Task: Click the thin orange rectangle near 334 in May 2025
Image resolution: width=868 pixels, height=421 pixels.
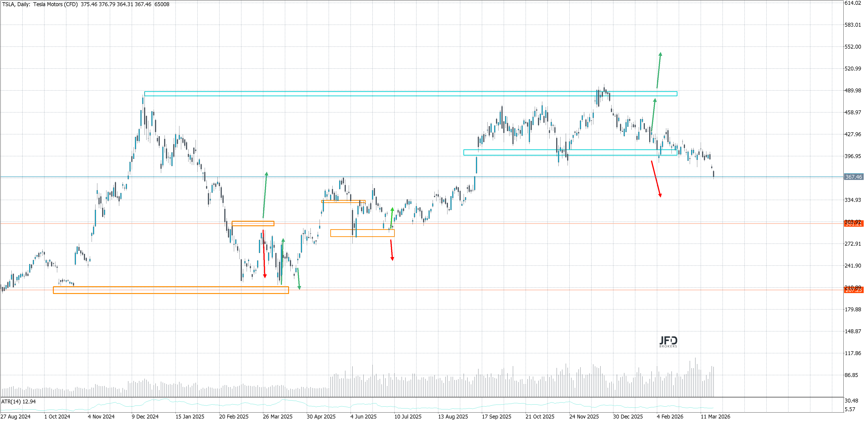Action: pyautogui.click(x=343, y=201)
